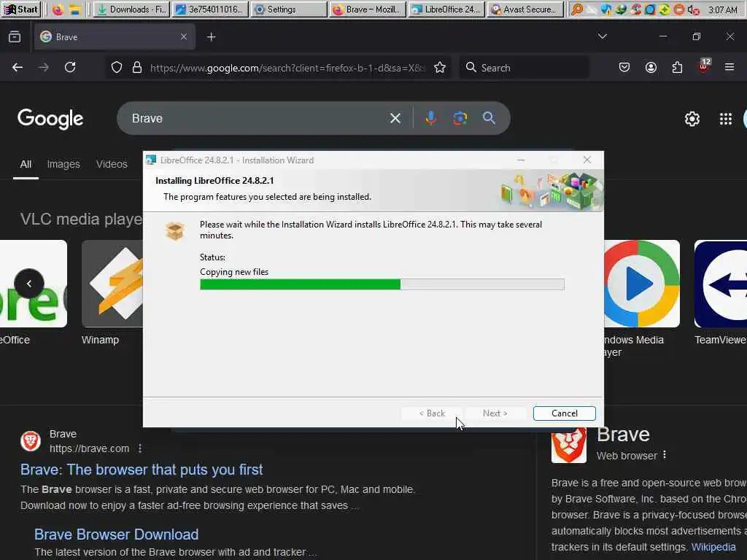The width and height of the screenshot is (747, 560).
Task: Click the Forward navigation arrow
Action: coord(43,67)
